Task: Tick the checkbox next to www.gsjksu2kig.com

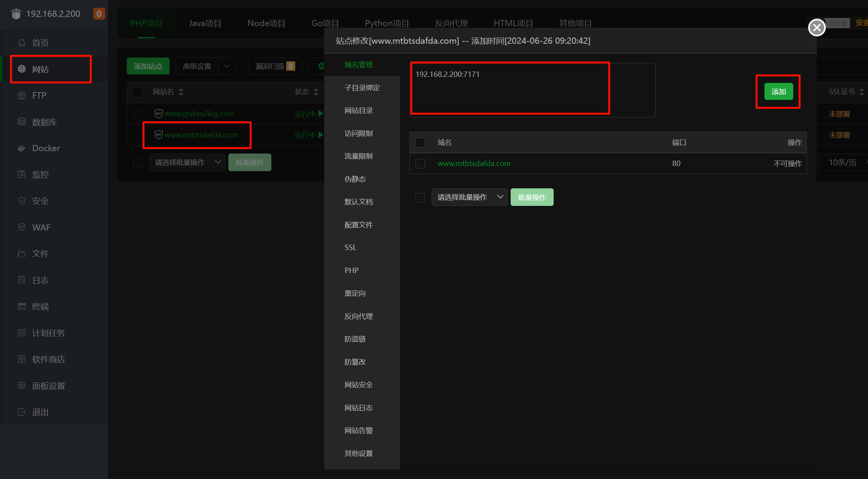Action: (x=138, y=114)
